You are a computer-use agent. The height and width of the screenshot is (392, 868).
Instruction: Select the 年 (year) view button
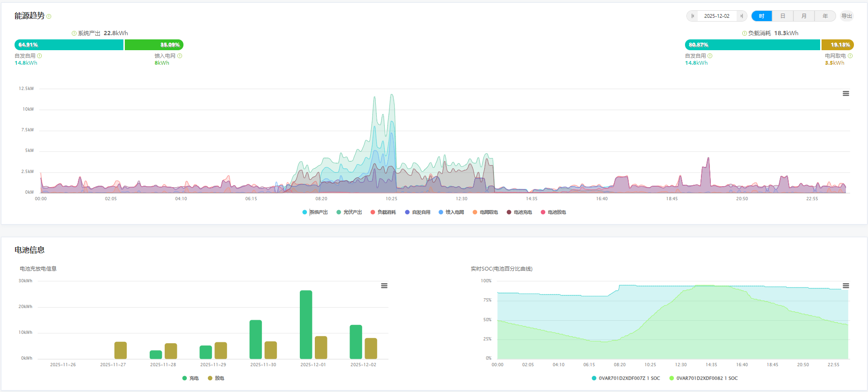pos(825,16)
